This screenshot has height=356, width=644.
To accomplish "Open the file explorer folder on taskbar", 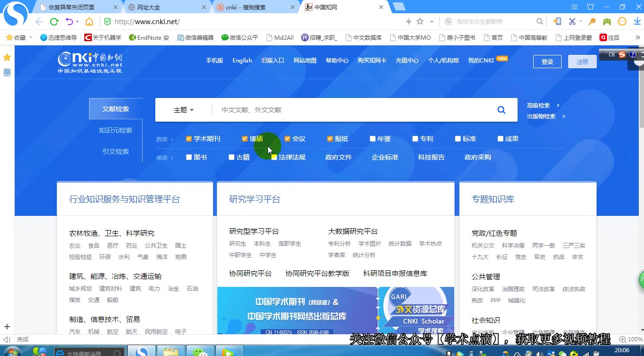I will pyautogui.click(x=170, y=352).
